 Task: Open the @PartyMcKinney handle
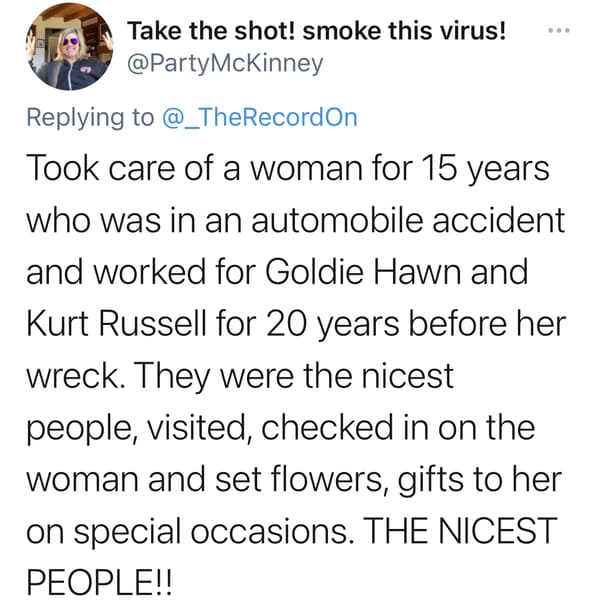coord(225,64)
